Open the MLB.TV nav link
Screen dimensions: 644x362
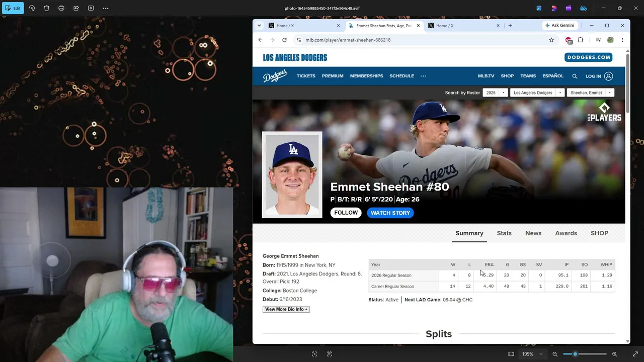pyautogui.click(x=486, y=76)
